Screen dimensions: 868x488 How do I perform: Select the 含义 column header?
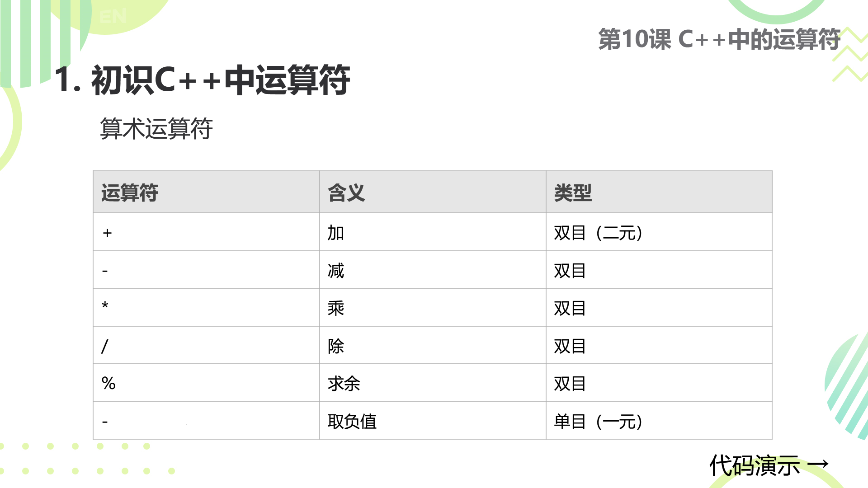(433, 192)
